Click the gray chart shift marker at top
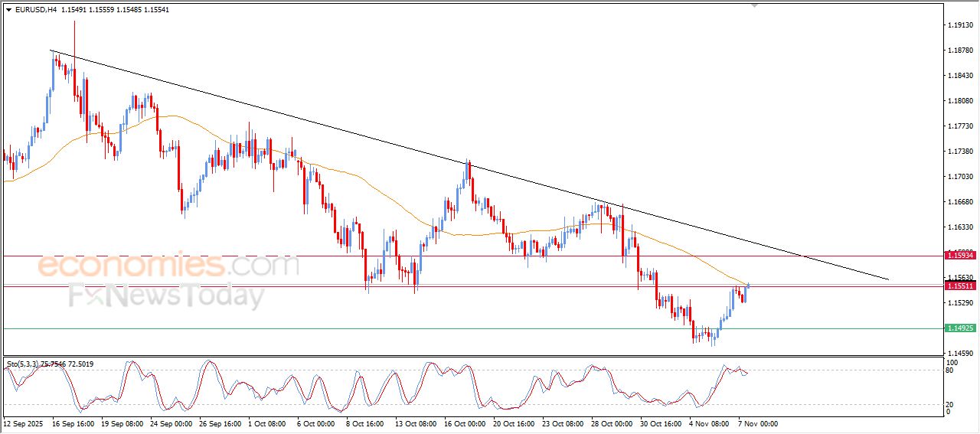Viewport: 980px width, 434px height. coord(755,5)
